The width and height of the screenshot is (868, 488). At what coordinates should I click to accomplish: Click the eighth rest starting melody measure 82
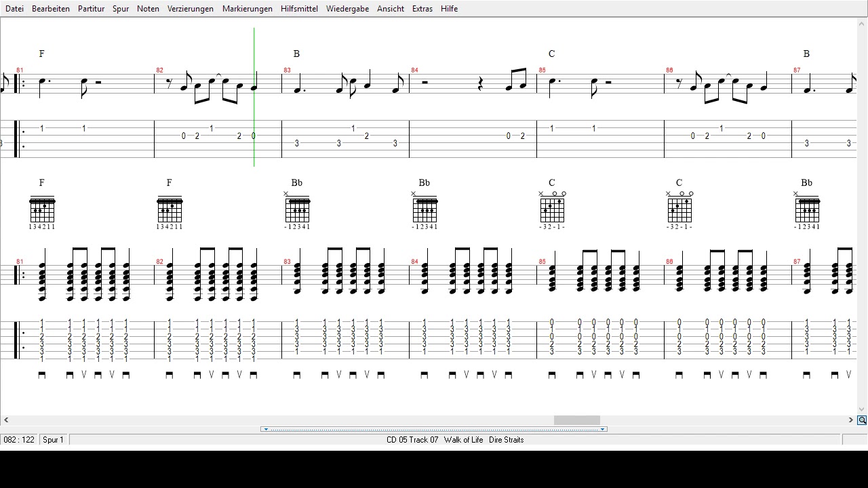[170, 84]
